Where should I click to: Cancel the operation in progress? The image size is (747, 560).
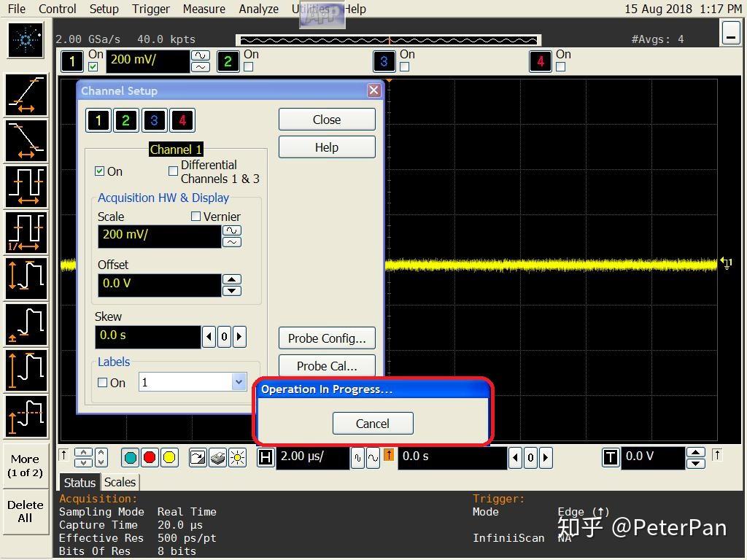point(373,424)
